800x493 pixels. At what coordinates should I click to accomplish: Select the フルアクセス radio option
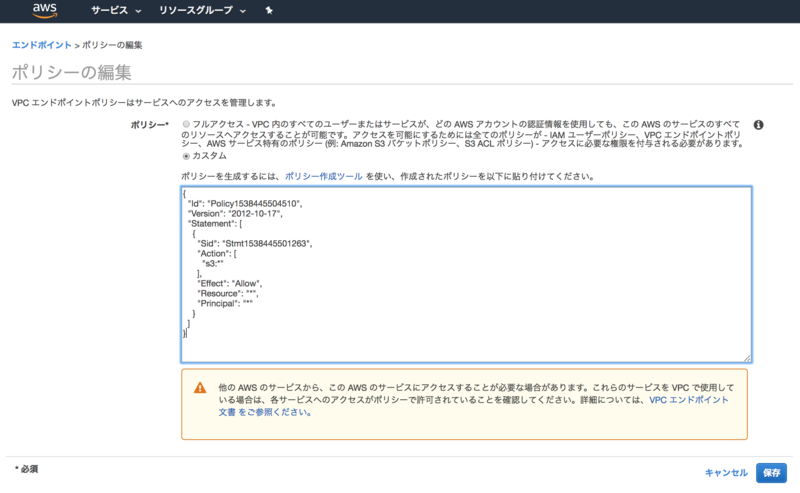pos(186,124)
